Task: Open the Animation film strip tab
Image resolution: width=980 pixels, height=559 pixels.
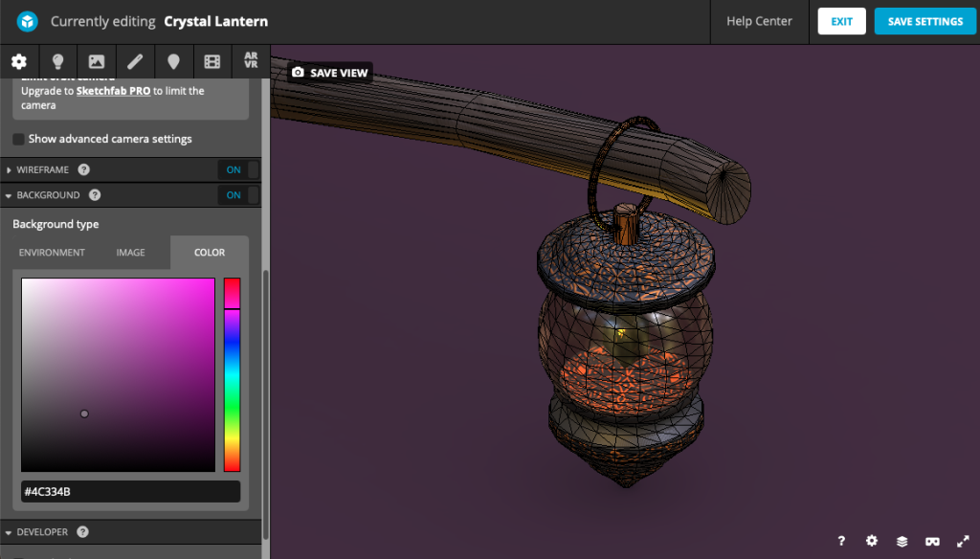Action: tap(212, 61)
